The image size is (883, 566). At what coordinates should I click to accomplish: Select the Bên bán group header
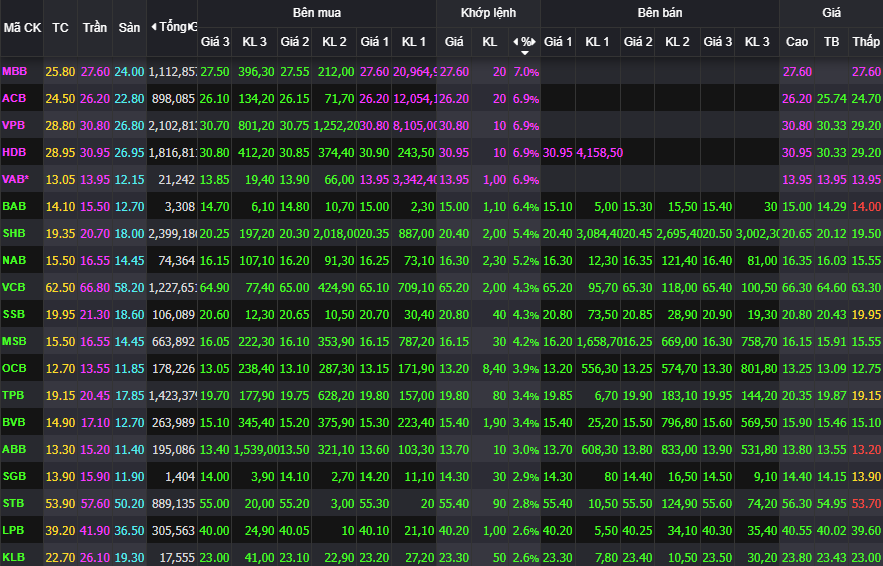tap(659, 13)
